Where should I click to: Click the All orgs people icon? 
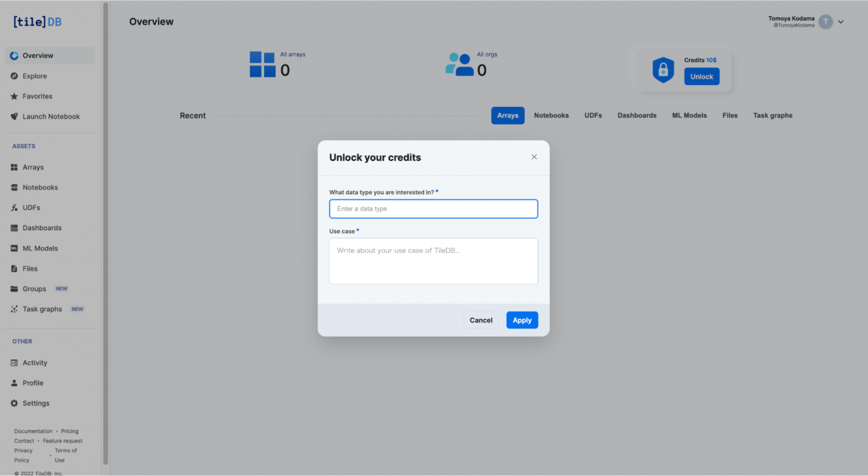coord(459,64)
